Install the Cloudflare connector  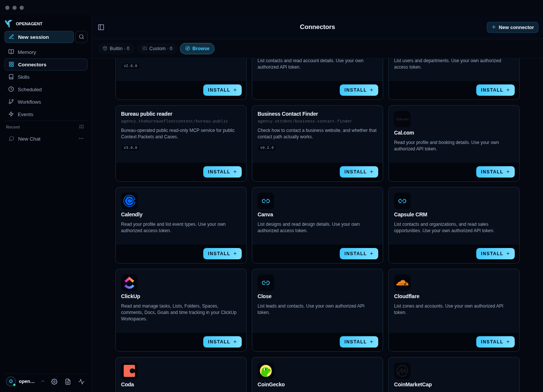[x=495, y=342]
